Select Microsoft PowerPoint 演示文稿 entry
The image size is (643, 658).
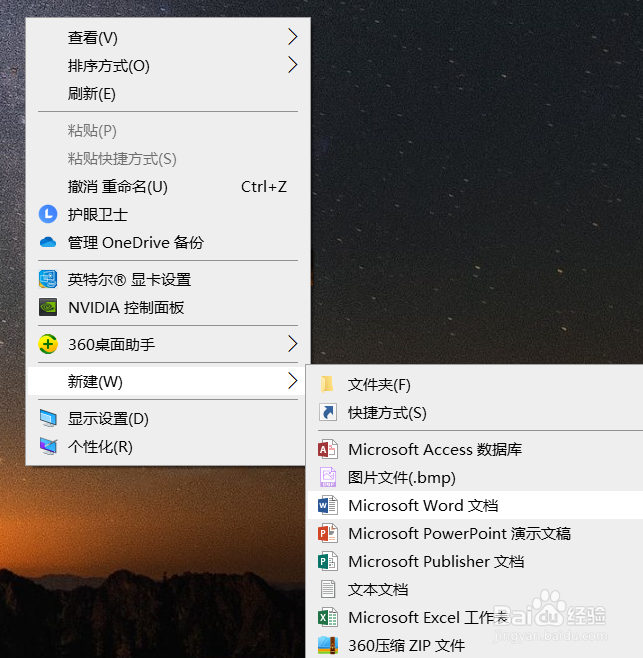pos(476,533)
